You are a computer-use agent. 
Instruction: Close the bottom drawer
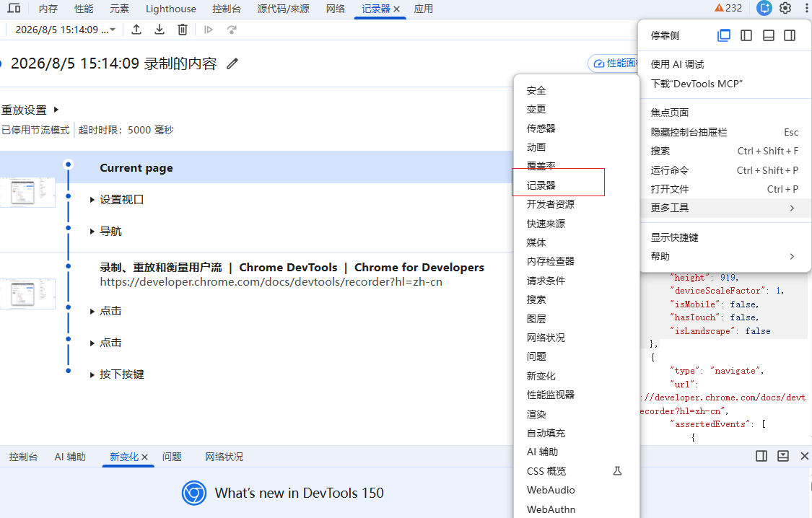(x=804, y=456)
